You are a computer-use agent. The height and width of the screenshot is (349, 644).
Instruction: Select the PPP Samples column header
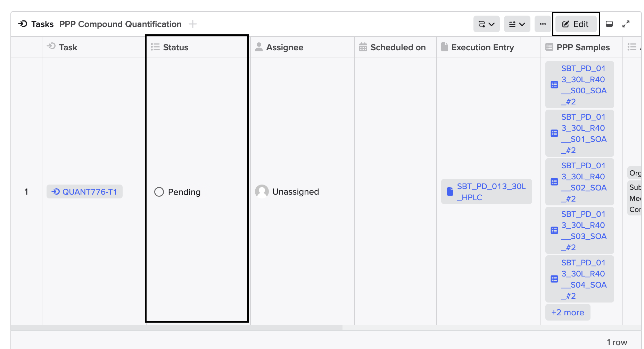(x=582, y=47)
